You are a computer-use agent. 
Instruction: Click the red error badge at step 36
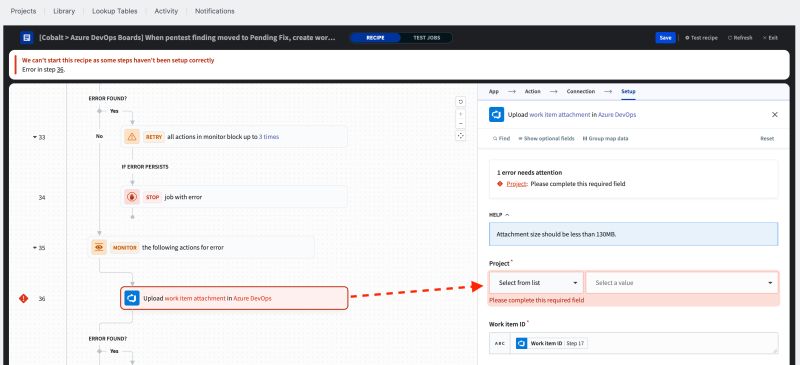(23, 299)
